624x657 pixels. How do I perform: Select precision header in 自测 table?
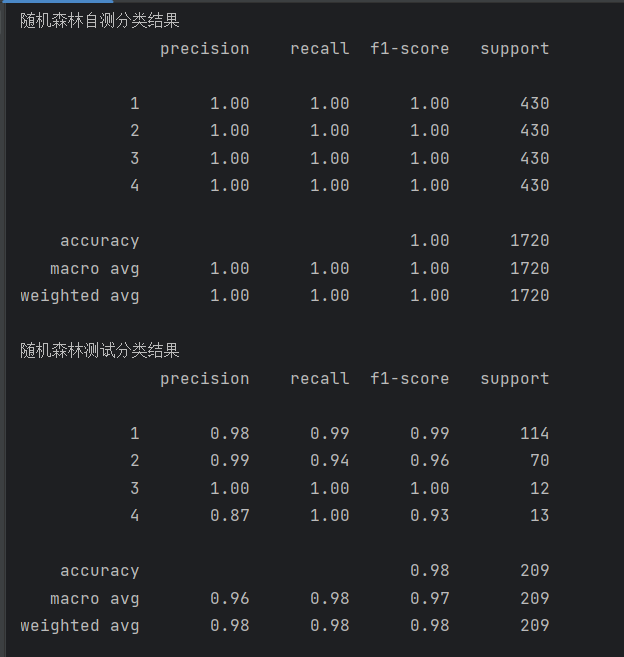pyautogui.click(x=205, y=49)
